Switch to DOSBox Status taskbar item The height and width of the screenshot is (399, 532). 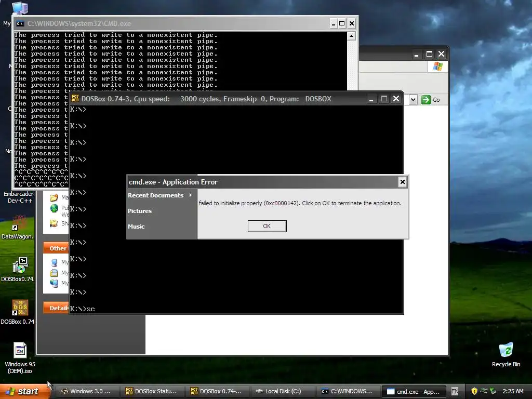152,391
